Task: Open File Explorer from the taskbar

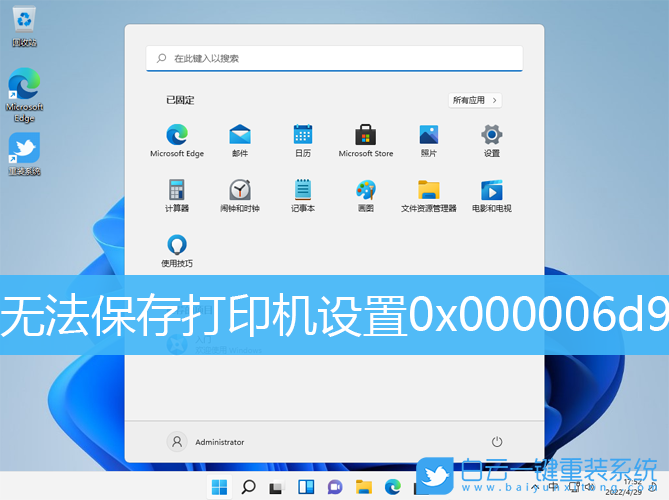Action: (364, 487)
